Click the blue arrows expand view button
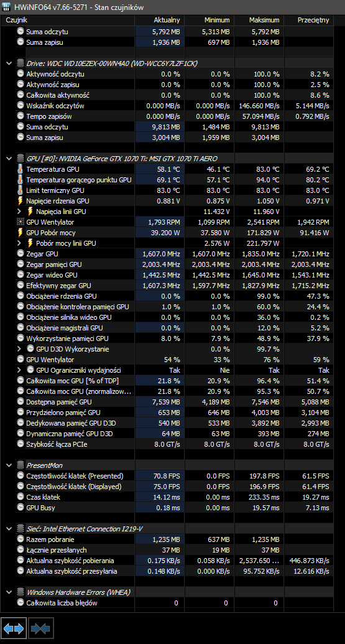Viewport: 345px width, 644px height. coord(14,629)
